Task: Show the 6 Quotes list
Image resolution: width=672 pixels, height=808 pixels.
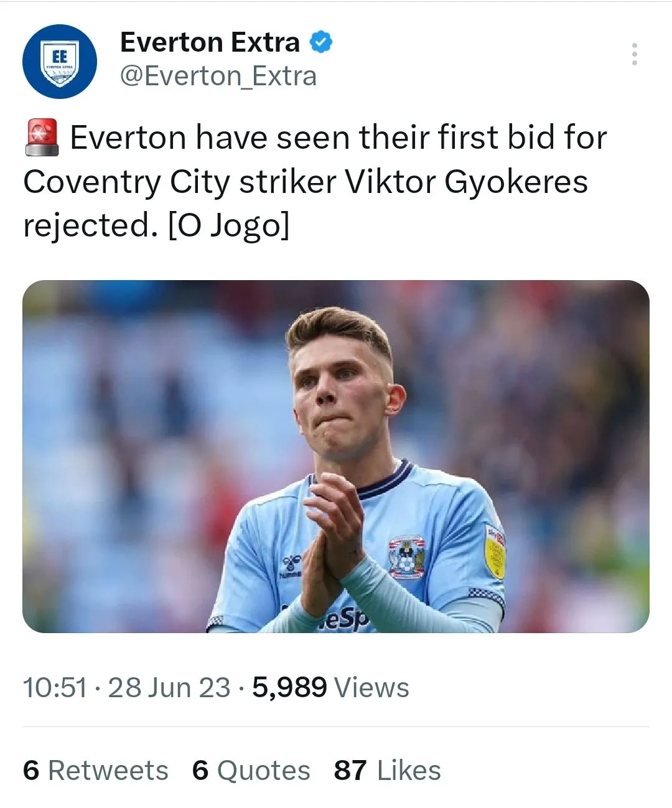Action: 251,771
